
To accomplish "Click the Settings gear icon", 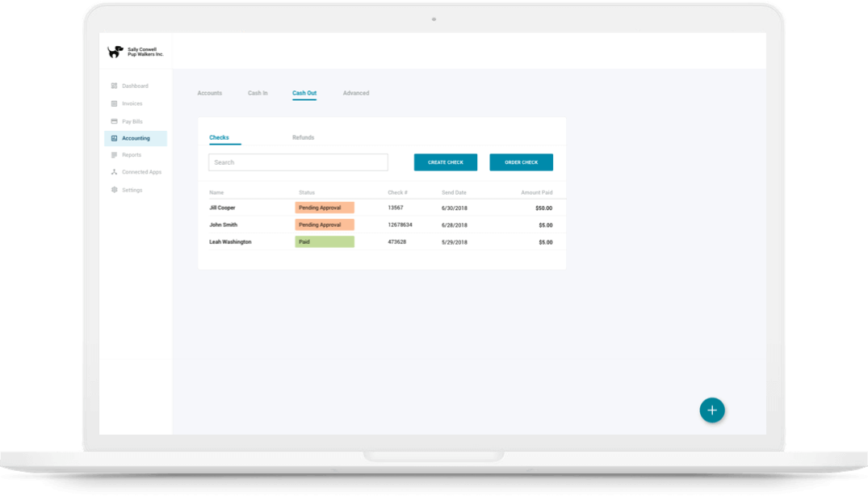I will (114, 190).
